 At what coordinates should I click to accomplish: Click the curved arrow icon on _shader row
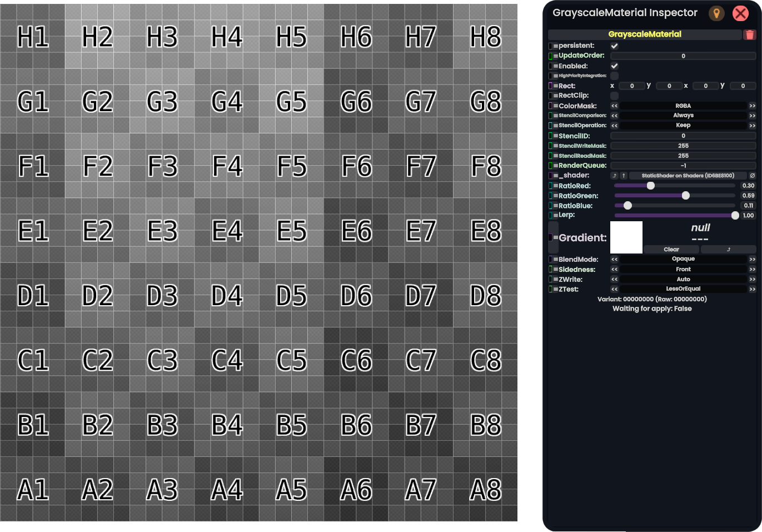pos(614,176)
